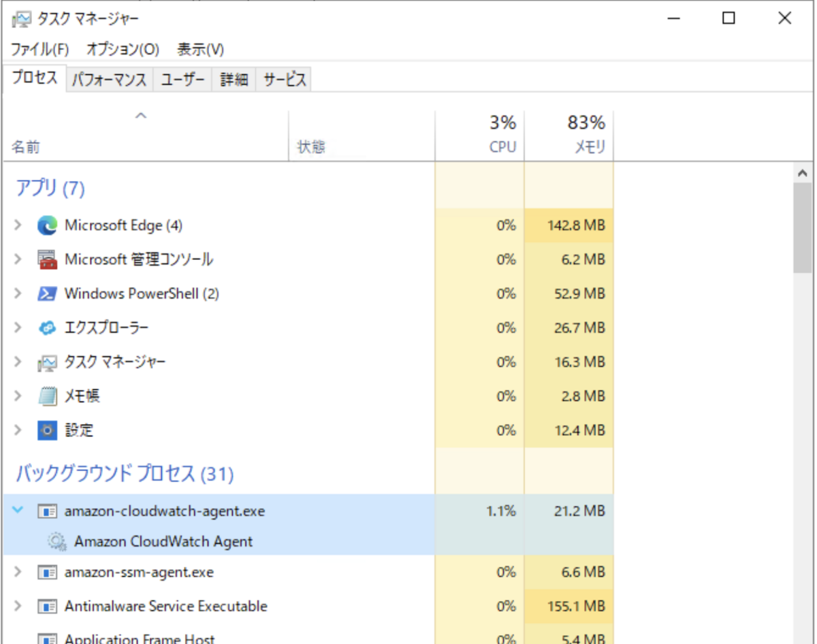The width and height of the screenshot is (817, 644).
Task: Click the Microsoft 管理コンソール toolbox icon
Action: point(47,260)
